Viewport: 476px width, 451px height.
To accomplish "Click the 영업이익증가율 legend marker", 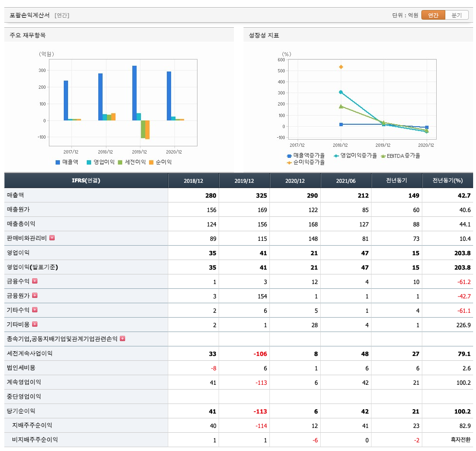I will pyautogui.click(x=336, y=156).
